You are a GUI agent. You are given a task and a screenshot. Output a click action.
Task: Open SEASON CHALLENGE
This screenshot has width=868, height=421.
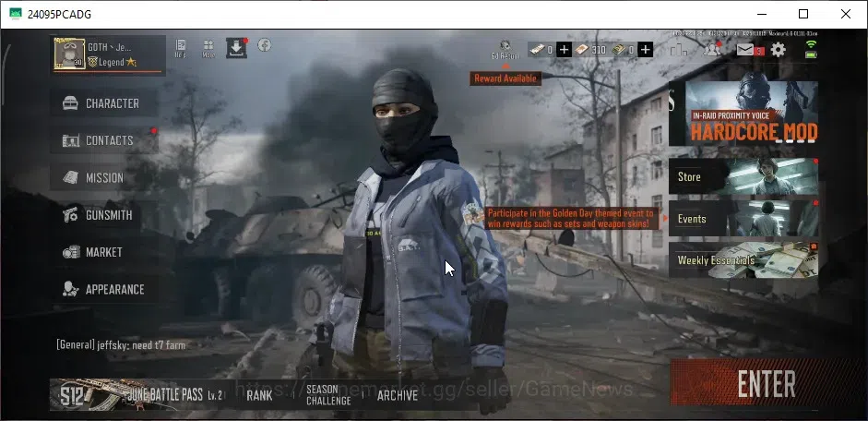[x=328, y=395]
